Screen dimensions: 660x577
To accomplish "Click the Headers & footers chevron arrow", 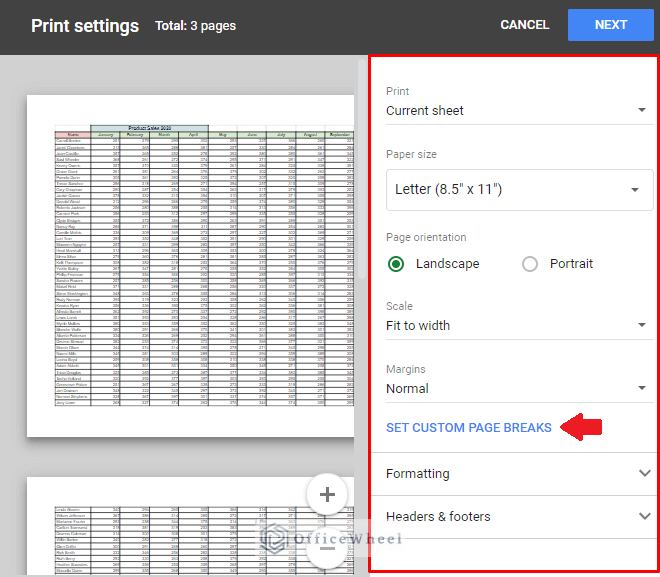I will point(644,517).
